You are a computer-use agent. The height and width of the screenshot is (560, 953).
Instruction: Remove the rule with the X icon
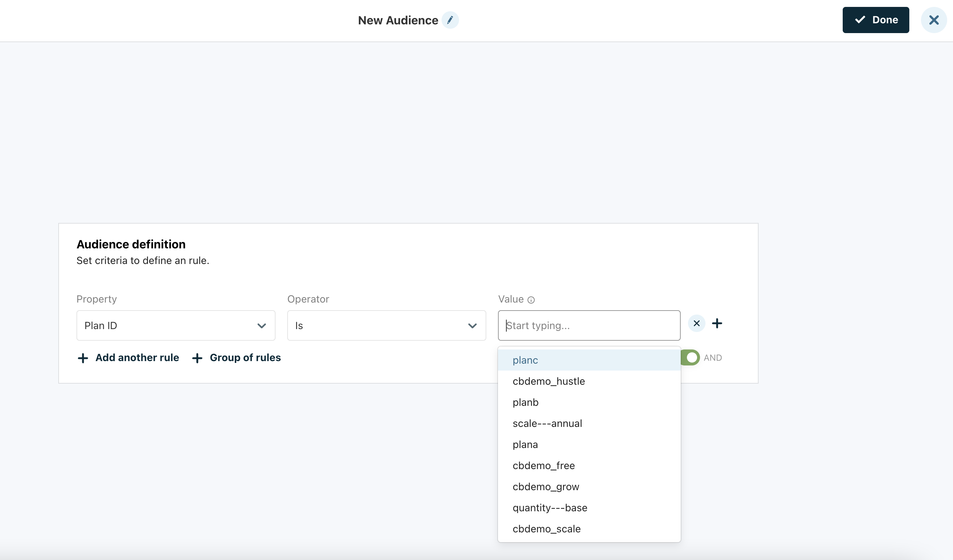(x=696, y=324)
